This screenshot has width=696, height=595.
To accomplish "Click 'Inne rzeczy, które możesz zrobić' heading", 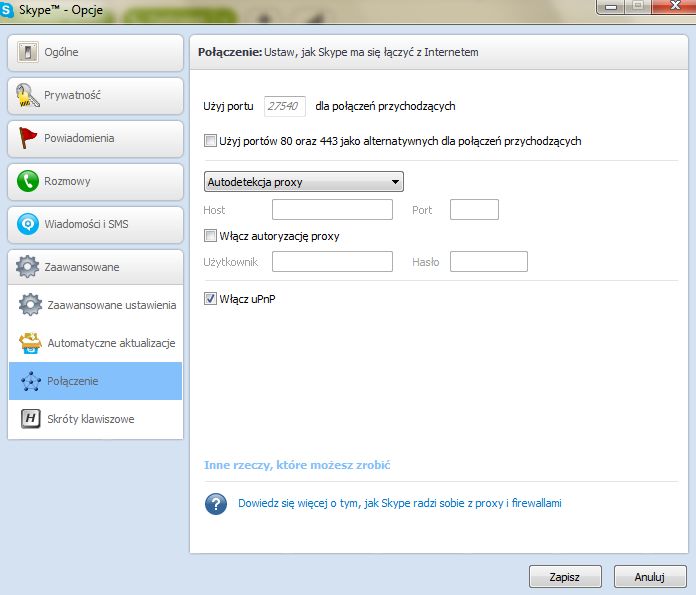I will tap(297, 465).
